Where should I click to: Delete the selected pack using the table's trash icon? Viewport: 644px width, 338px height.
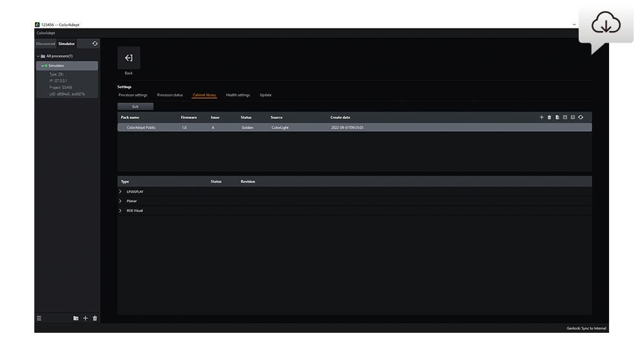[549, 118]
